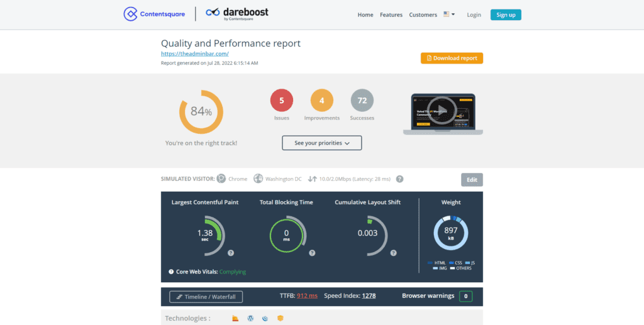644x325 pixels.
Task: Click the yellow hexagon technology icon
Action: [280, 319]
